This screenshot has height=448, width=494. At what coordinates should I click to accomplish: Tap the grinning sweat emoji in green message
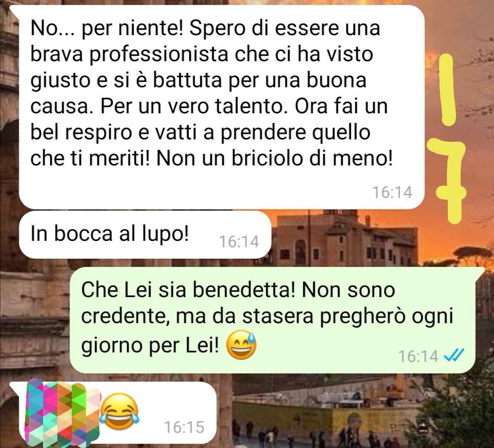tap(242, 345)
